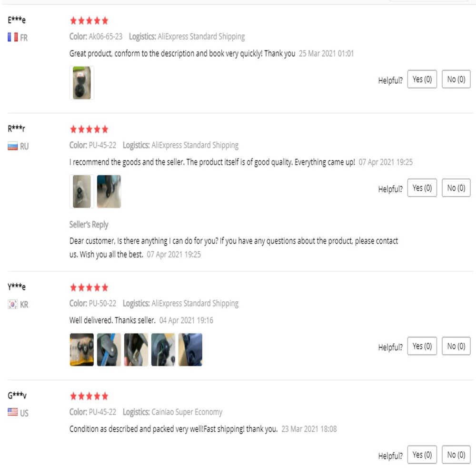Click the France flag icon beside FR
Screen dimensions: 476x476
pos(13,37)
